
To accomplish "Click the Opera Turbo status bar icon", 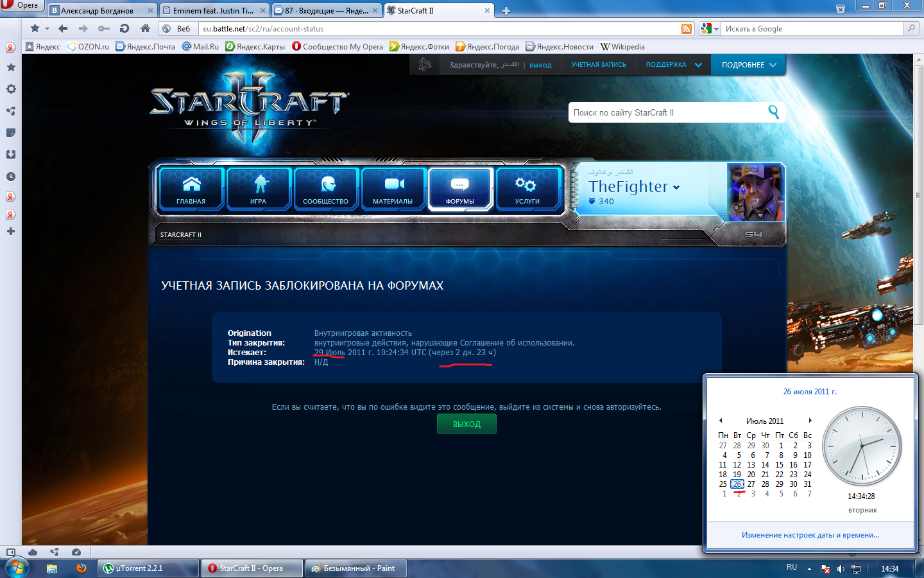I will coord(76,552).
